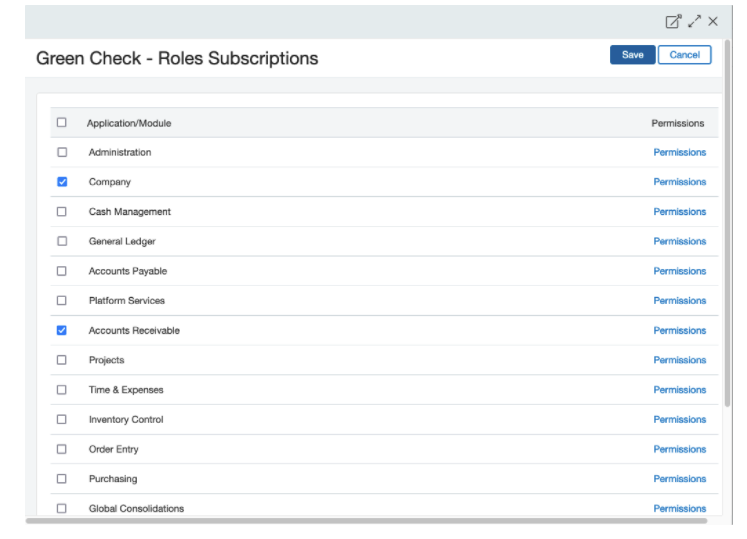Open Permissions link for Cash Management
This screenshot has height=539, width=747.
(x=679, y=212)
